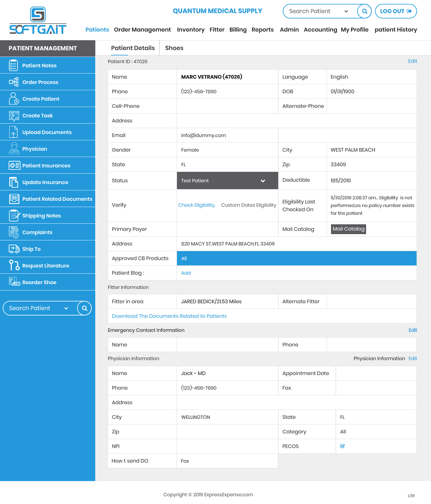Click patient name MARC VETRANO (47026)
Screen dimensions: 431x504
(x=212, y=77)
